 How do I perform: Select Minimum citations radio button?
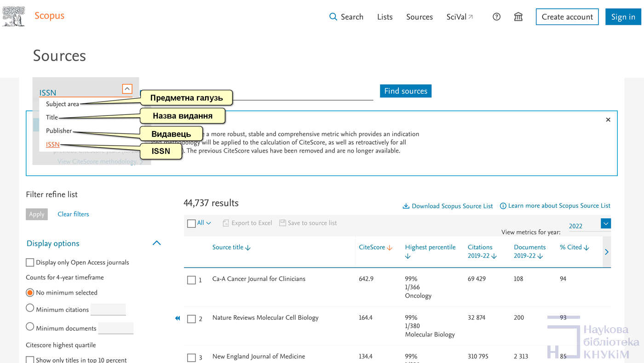tap(30, 308)
